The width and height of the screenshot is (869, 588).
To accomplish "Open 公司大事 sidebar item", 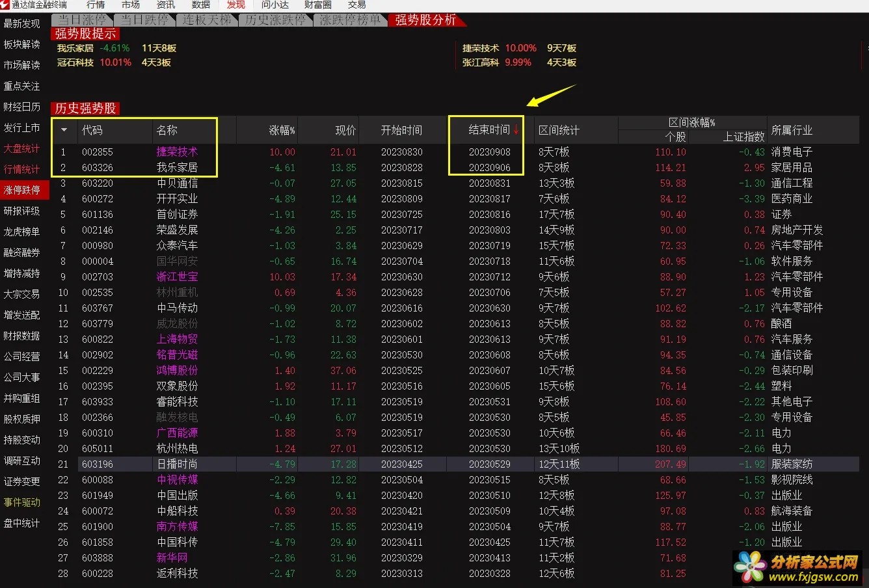I will pyautogui.click(x=21, y=377).
